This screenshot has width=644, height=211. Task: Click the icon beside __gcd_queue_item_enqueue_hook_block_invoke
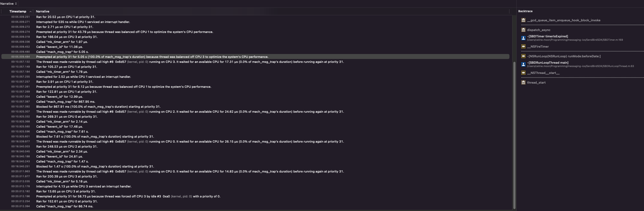[x=523, y=20]
